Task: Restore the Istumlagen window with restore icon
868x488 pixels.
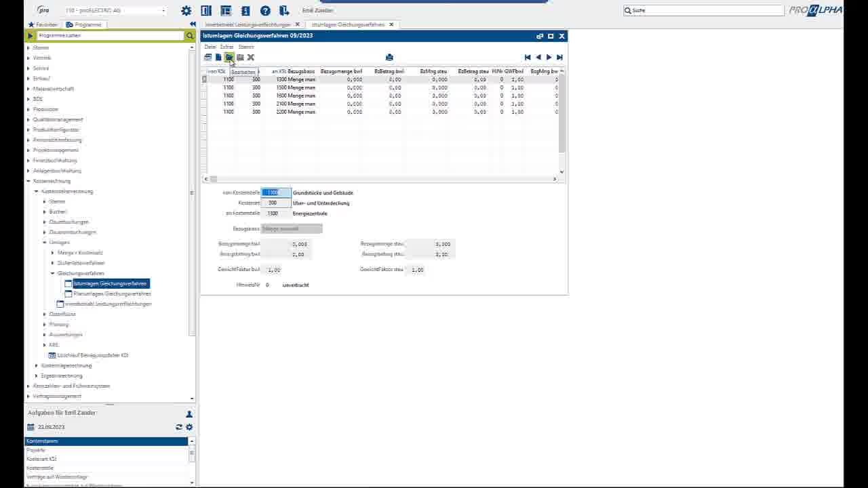Action: click(540, 36)
